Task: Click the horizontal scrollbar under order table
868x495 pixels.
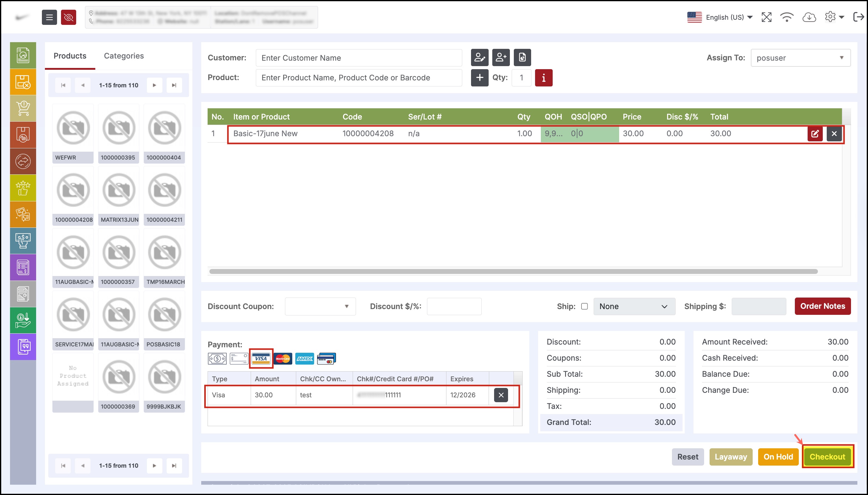Action: pos(513,271)
